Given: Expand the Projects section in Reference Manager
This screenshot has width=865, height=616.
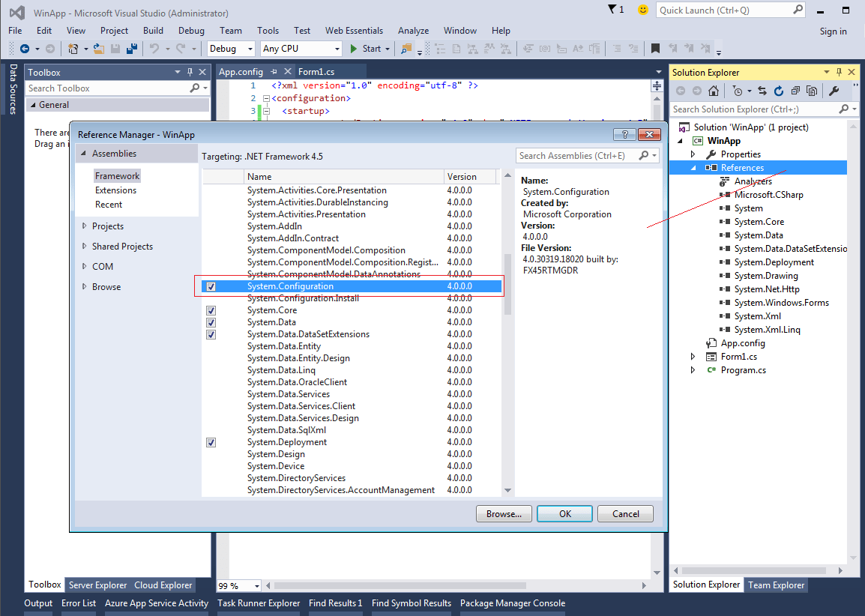Looking at the screenshot, I should click(x=85, y=226).
